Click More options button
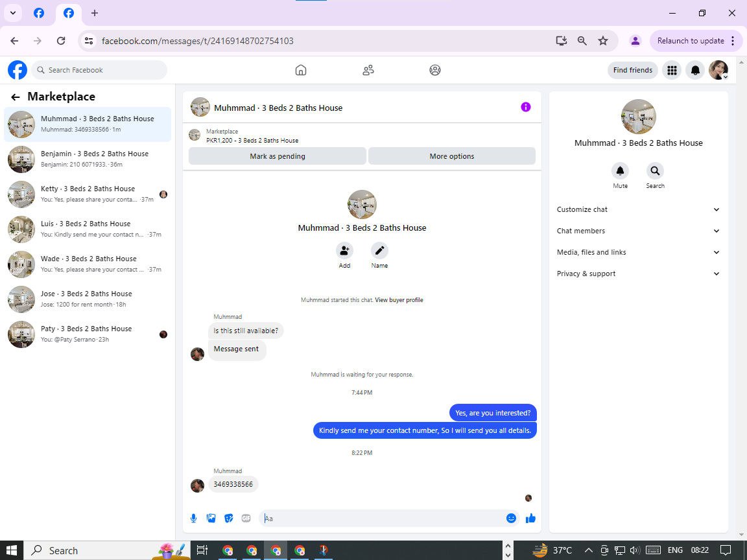The image size is (747, 560). coord(451,156)
